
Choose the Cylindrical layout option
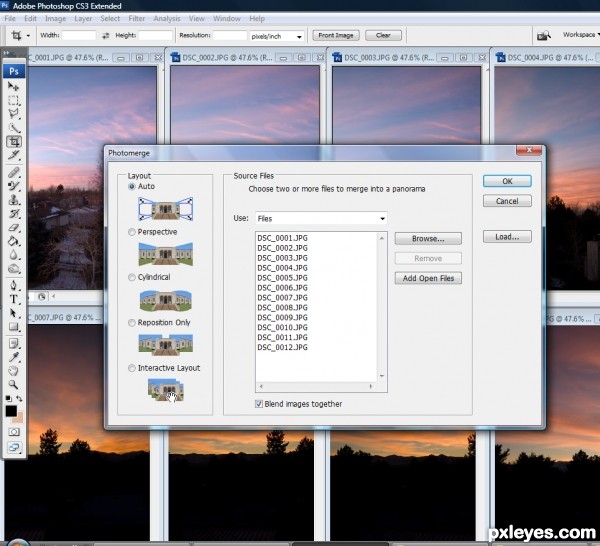(x=132, y=277)
